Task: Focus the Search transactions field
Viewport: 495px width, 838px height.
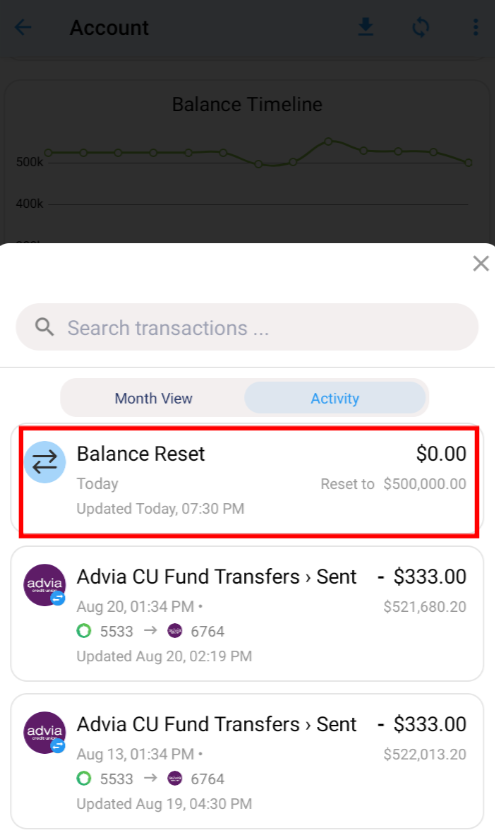Action: [247, 327]
